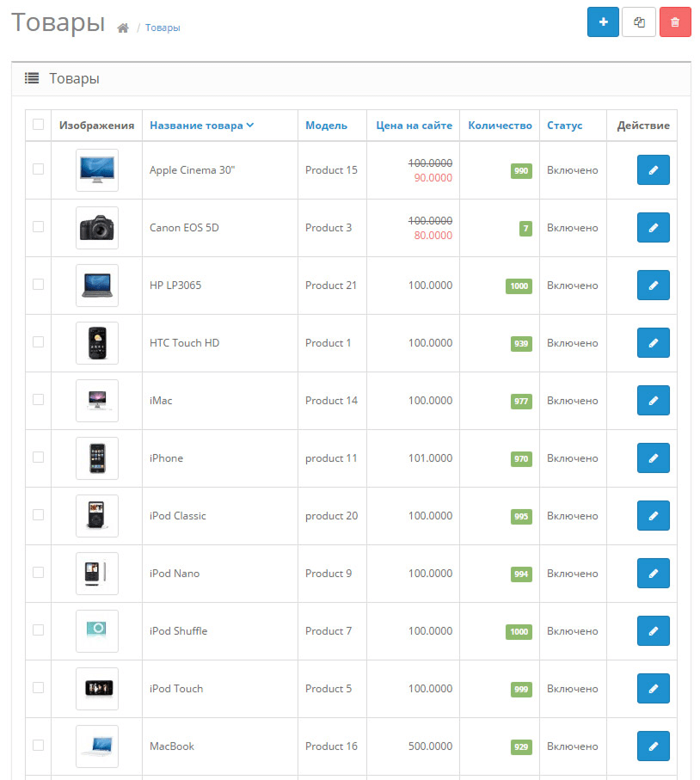This screenshot has height=780, width=700.
Task: Open edit pencil for iPhone row
Action: [654, 458]
